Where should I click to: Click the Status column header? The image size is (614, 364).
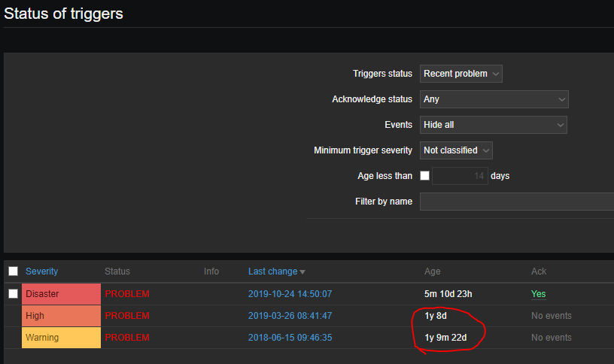point(117,271)
